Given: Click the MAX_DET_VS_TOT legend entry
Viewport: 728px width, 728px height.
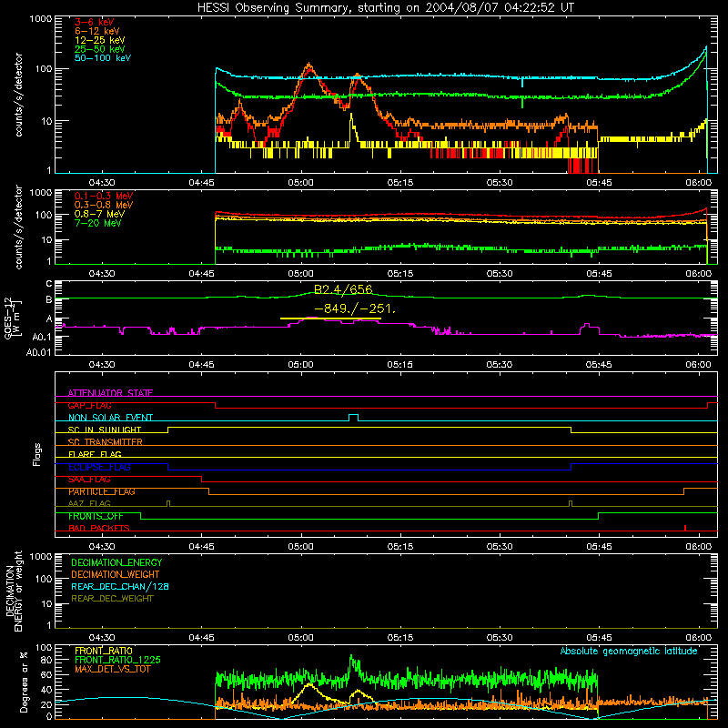Looking at the screenshot, I should [x=112, y=669].
